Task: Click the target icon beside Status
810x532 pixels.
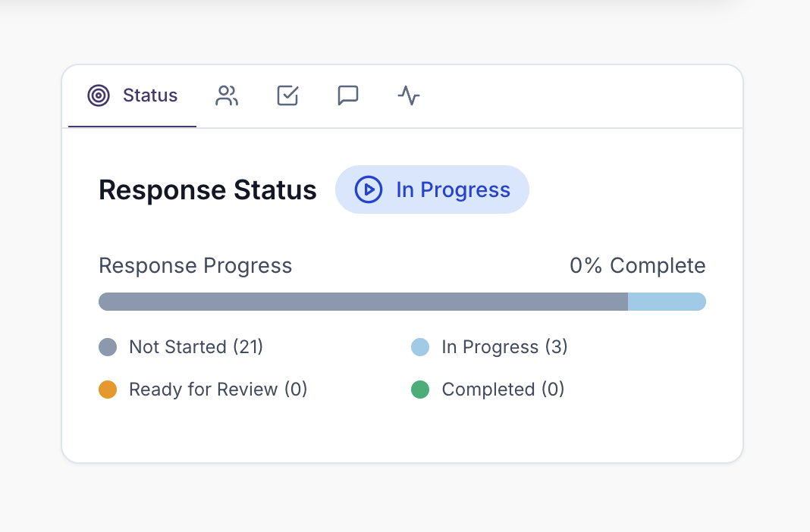Action: click(99, 95)
